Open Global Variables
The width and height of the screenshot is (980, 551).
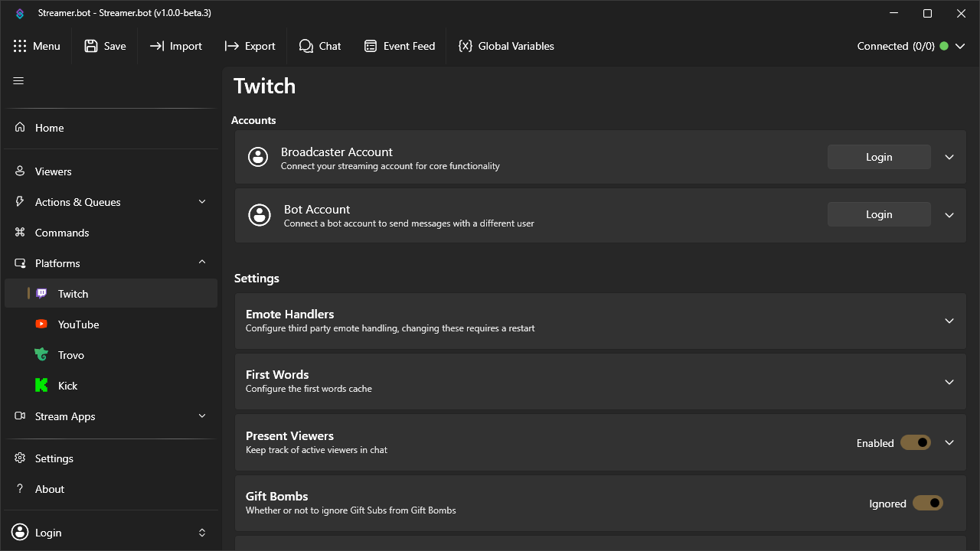click(x=506, y=46)
